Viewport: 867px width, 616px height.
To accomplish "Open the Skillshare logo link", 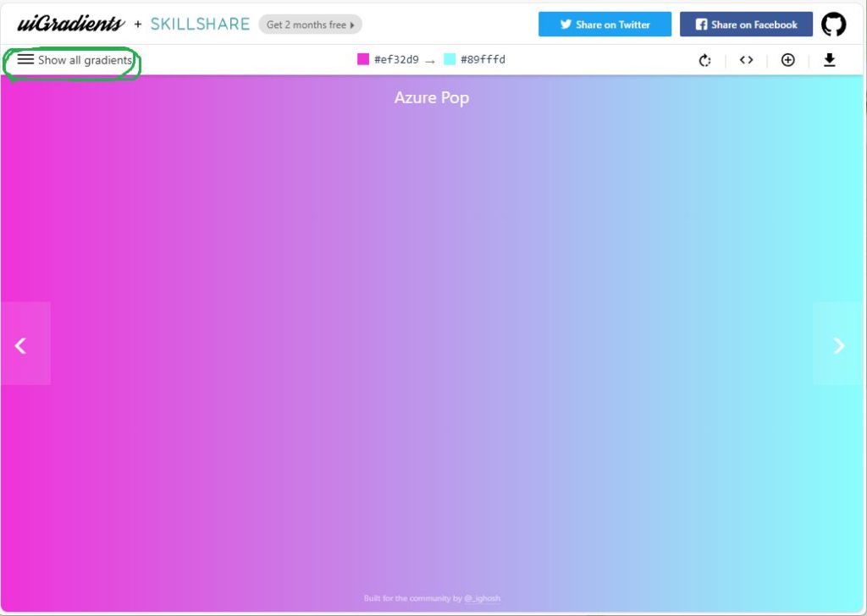I will click(x=200, y=25).
